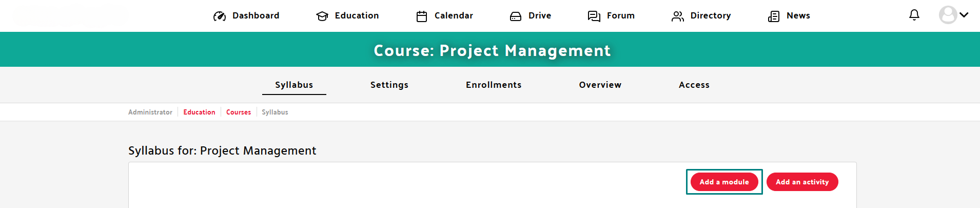This screenshot has height=208, width=980.
Task: Select the Overview tab
Action: 600,85
